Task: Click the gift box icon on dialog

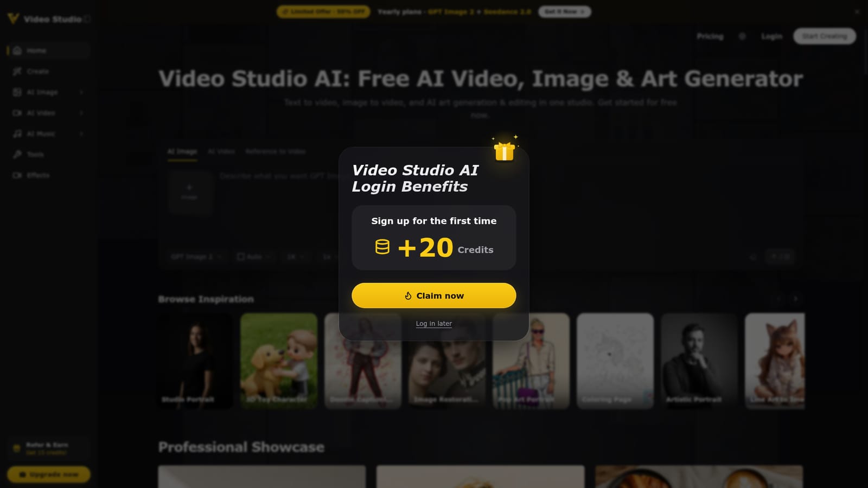Action: pyautogui.click(x=505, y=151)
